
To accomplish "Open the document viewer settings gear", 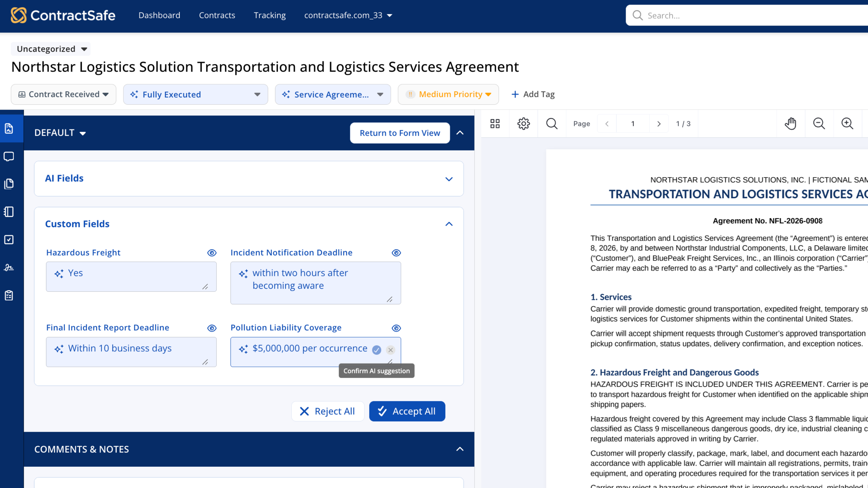I will 523,124.
